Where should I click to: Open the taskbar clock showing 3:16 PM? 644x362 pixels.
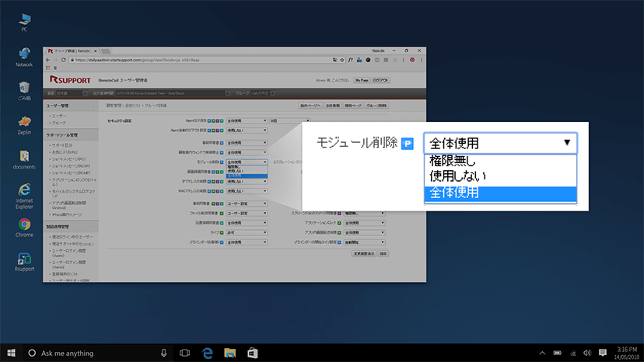tap(627, 353)
